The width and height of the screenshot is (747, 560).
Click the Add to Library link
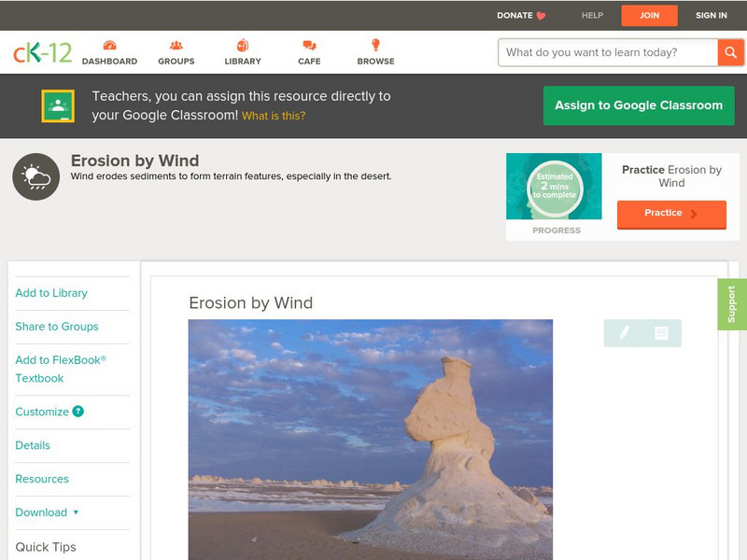[x=51, y=293]
